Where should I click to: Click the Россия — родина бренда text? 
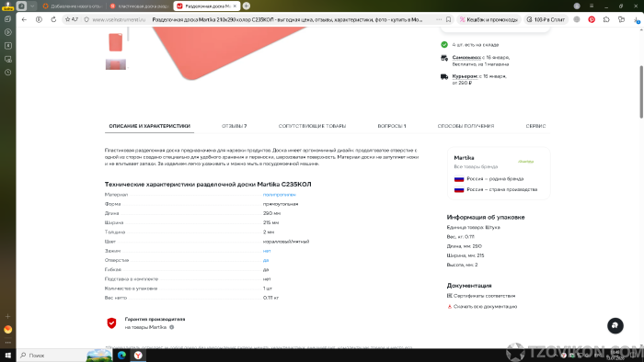(495, 179)
